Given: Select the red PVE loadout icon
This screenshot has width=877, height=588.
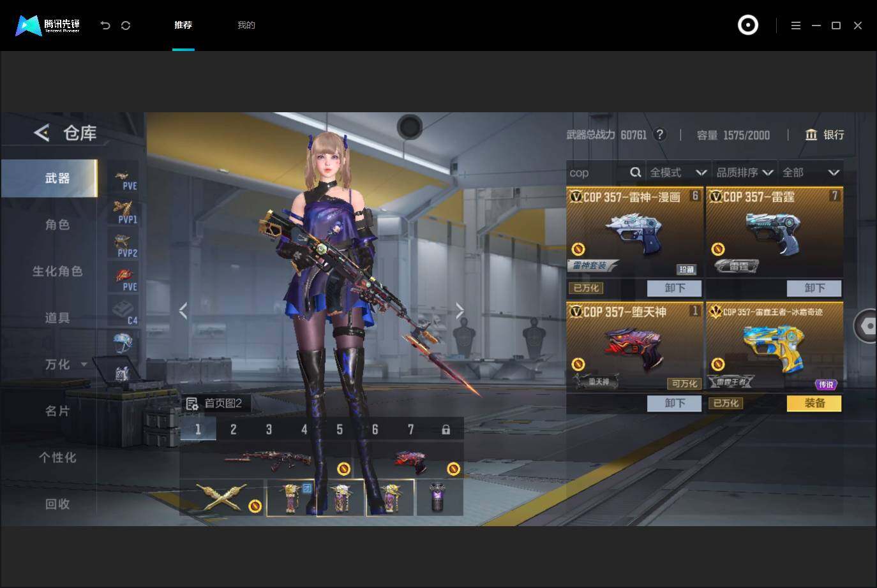Looking at the screenshot, I should pyautogui.click(x=123, y=279).
